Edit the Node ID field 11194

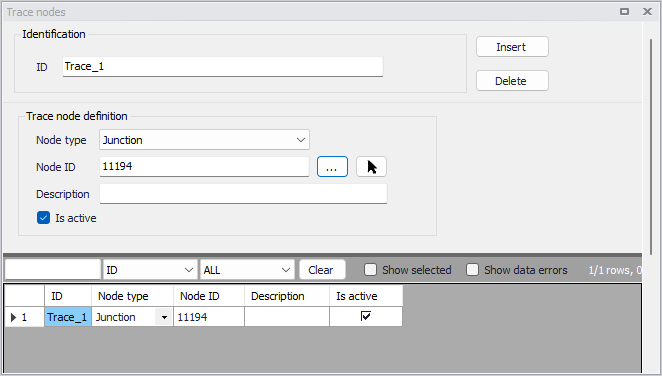click(204, 167)
